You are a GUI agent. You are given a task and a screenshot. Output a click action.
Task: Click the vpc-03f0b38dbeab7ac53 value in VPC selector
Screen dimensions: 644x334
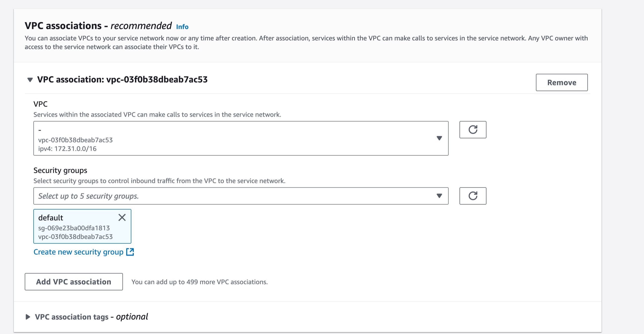[75, 140]
